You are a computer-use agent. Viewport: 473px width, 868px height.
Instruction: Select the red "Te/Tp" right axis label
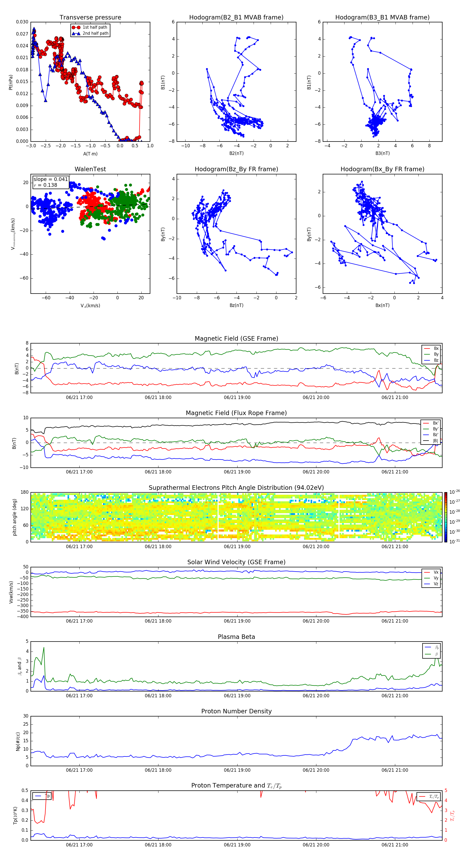(453, 815)
